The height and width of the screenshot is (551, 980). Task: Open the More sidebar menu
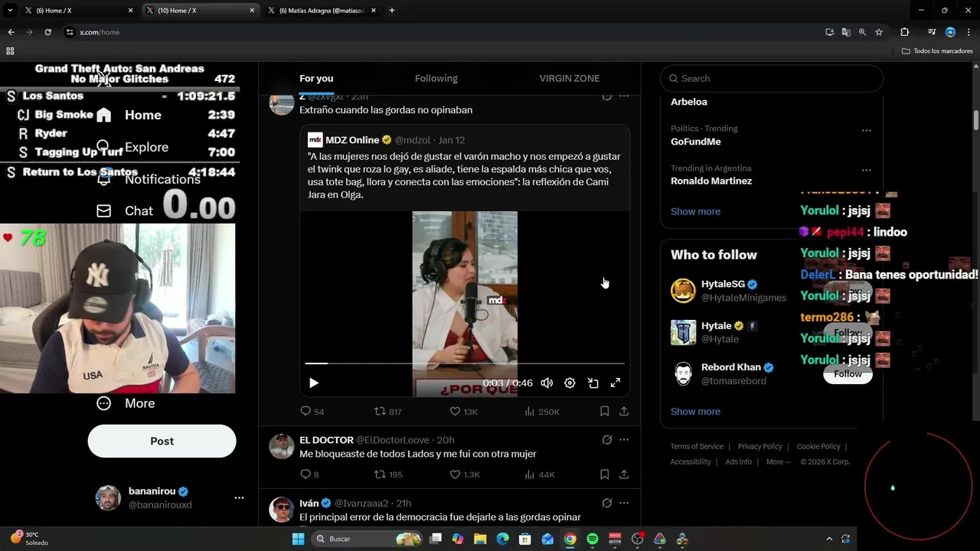tap(126, 403)
